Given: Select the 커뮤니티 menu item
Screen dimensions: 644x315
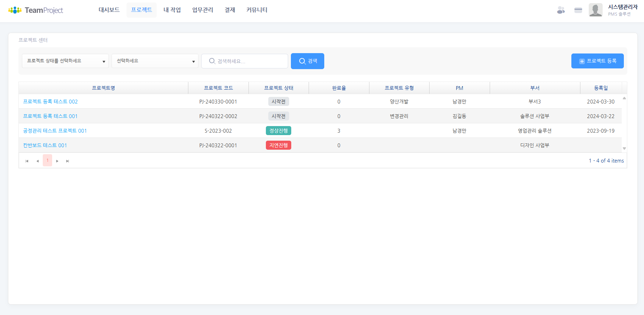Looking at the screenshot, I should click(x=257, y=10).
